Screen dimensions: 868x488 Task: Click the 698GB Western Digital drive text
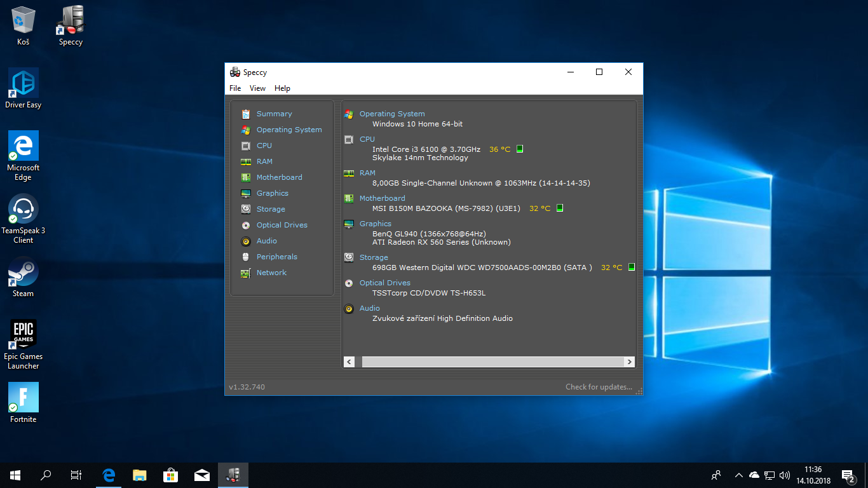click(482, 268)
